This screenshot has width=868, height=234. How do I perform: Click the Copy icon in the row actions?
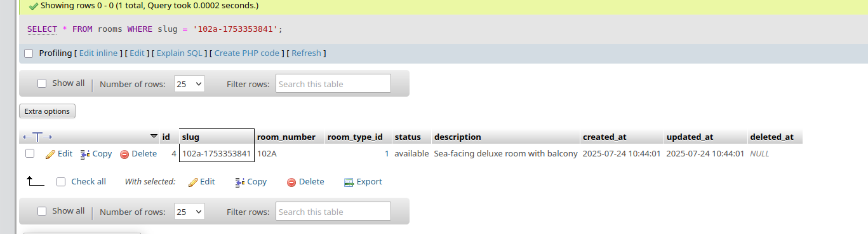click(x=85, y=154)
